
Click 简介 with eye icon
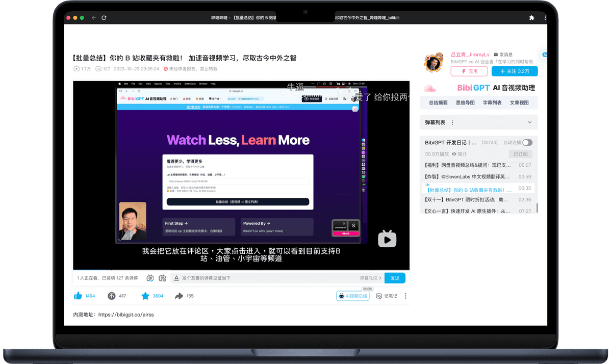[x=459, y=154]
